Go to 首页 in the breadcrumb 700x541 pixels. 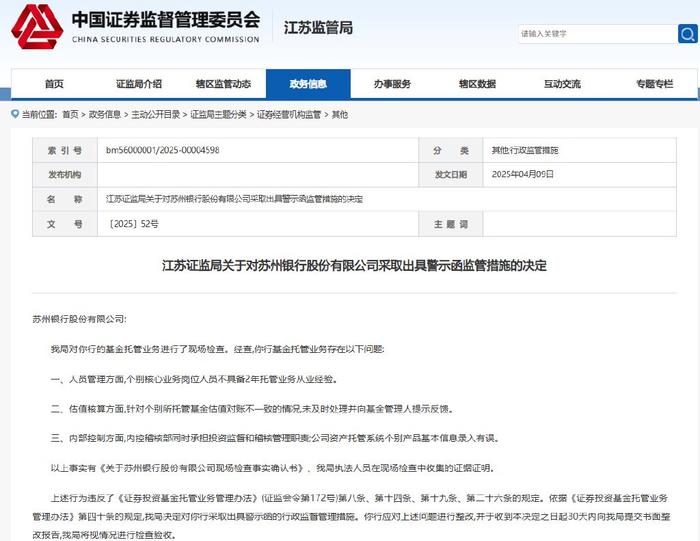70,115
